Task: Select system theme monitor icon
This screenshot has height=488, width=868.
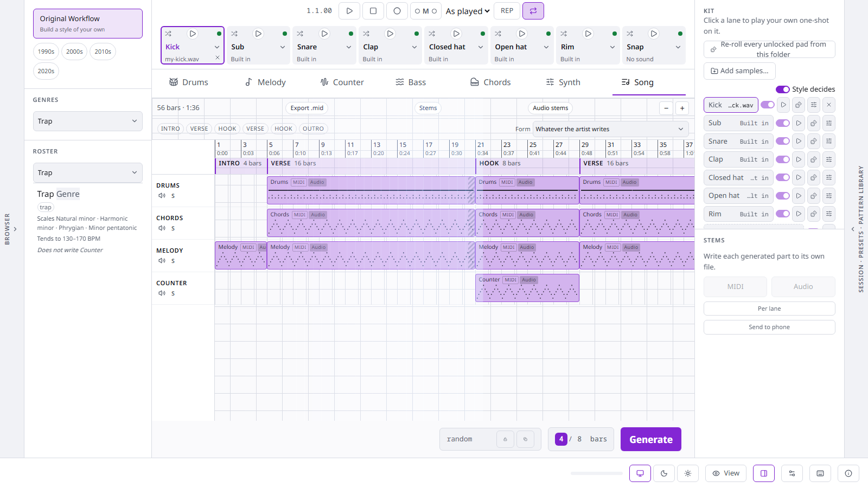Action: pyautogui.click(x=640, y=473)
